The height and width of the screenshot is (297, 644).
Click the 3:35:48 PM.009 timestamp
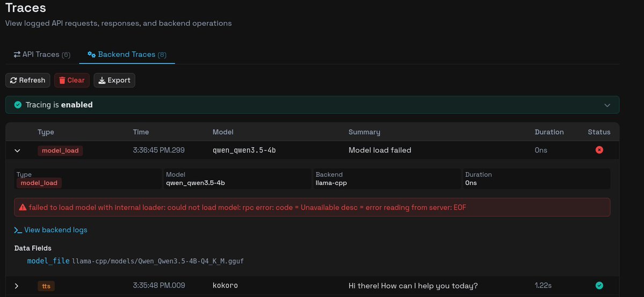coord(158,286)
